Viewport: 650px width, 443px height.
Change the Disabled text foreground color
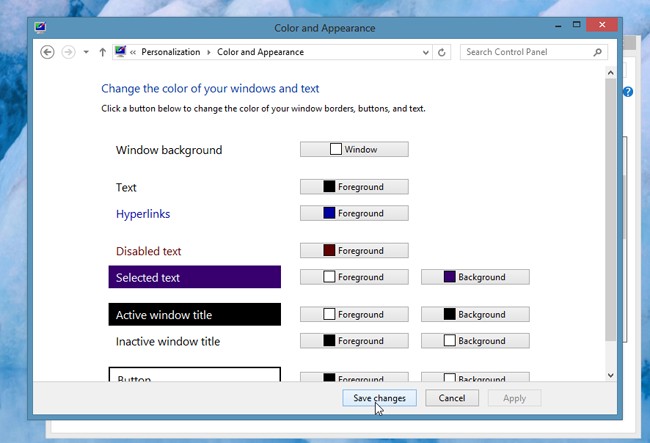click(354, 251)
